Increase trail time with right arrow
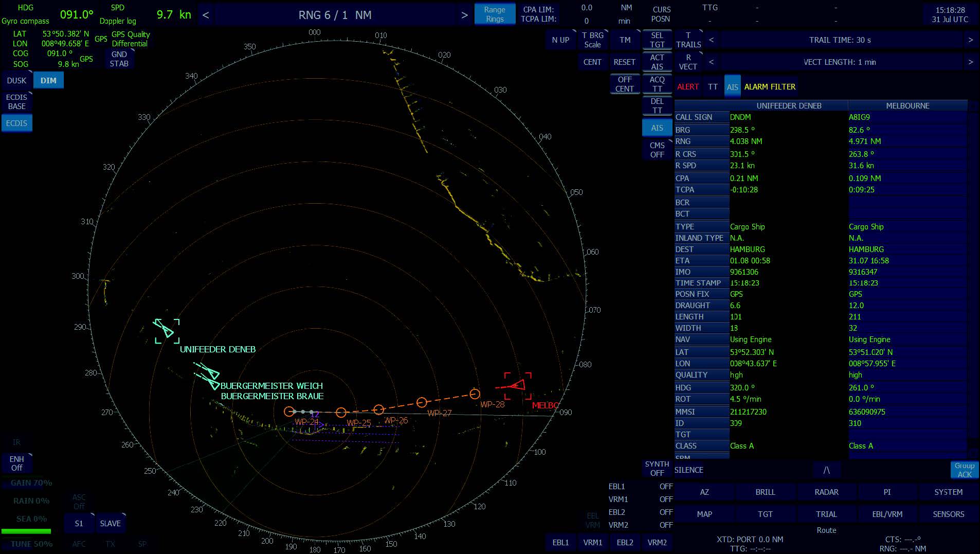 pyautogui.click(x=970, y=40)
